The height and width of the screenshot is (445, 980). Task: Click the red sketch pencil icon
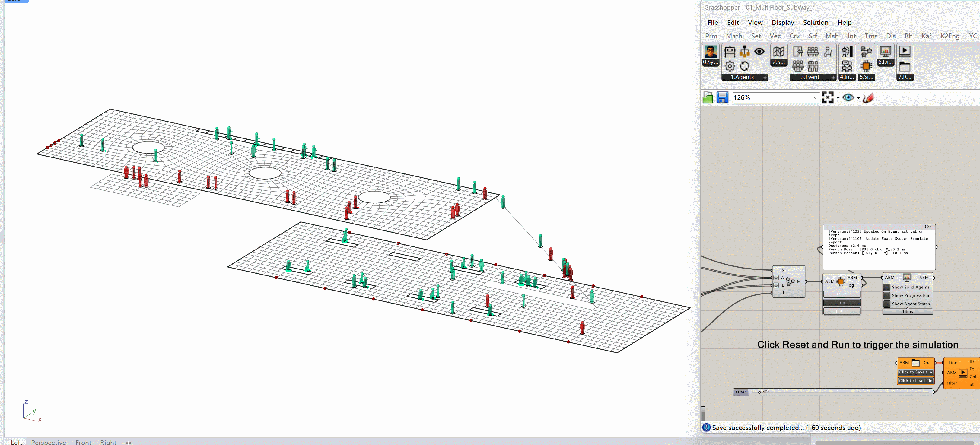coord(868,98)
